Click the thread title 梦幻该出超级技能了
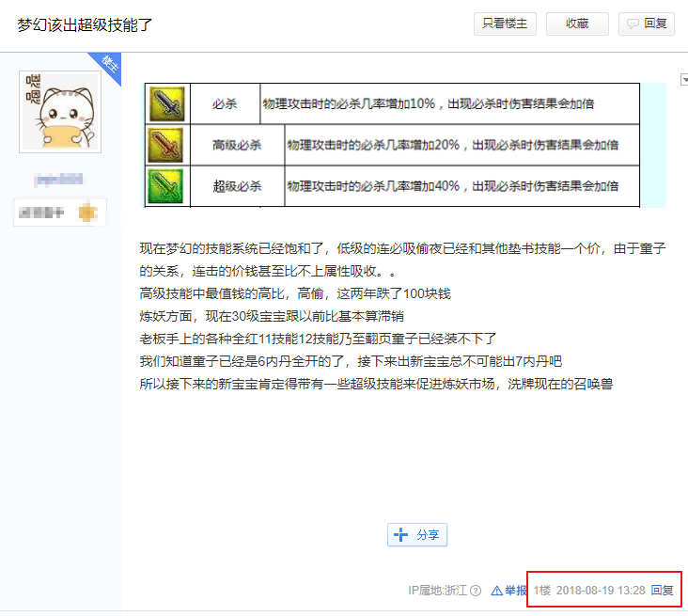 click(85, 24)
